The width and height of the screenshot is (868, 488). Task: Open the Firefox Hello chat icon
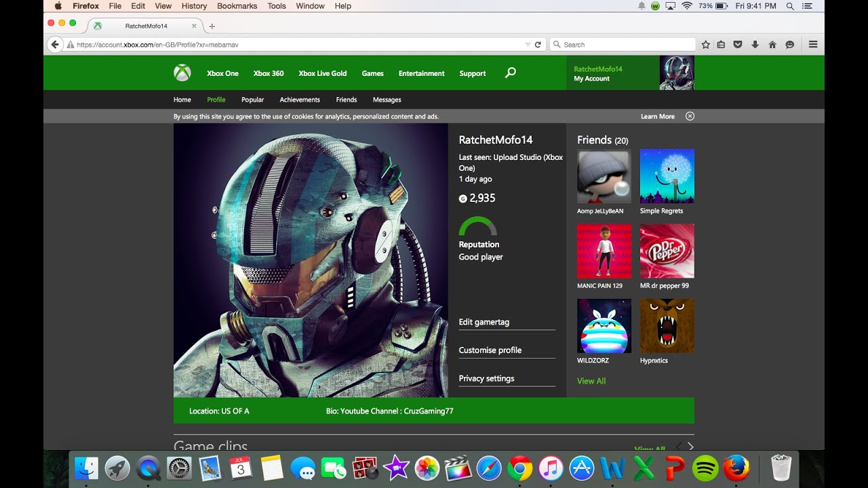(x=789, y=45)
